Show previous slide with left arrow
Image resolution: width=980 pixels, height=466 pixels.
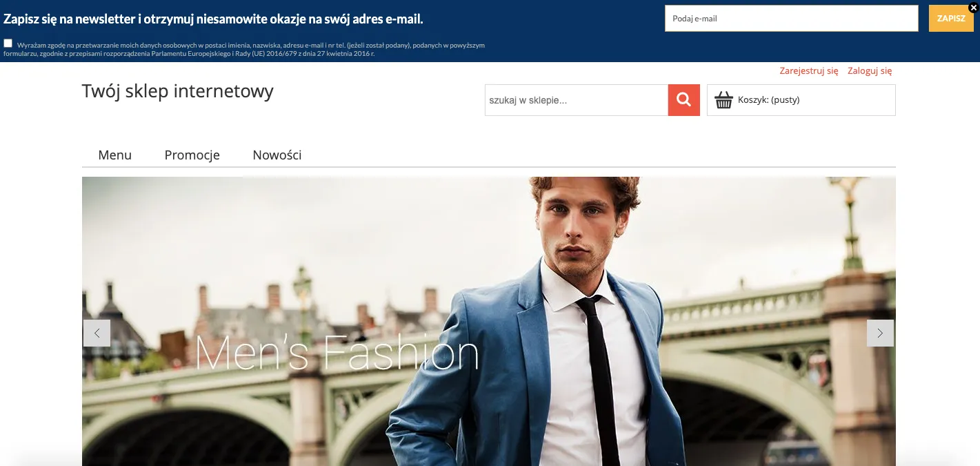(97, 333)
